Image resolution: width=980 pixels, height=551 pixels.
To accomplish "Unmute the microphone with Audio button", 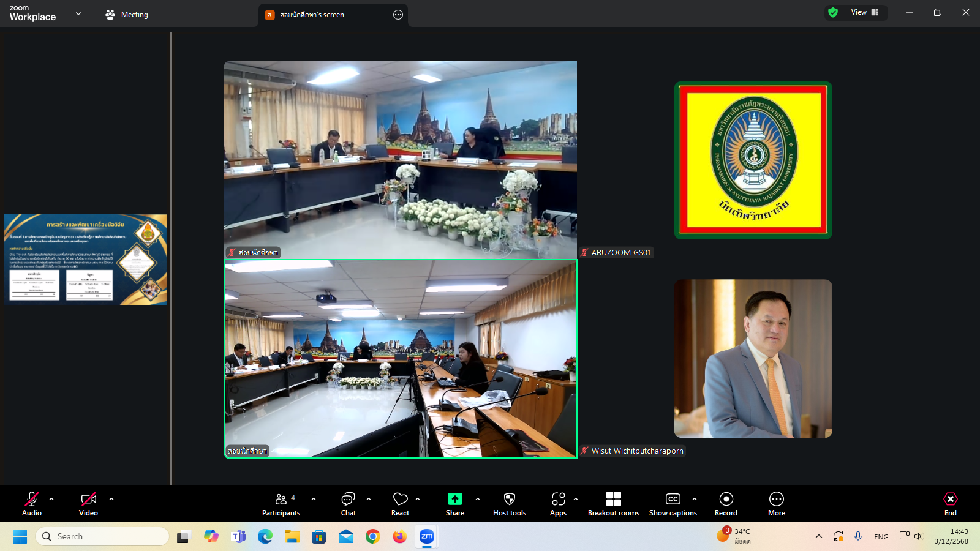I will point(32,504).
